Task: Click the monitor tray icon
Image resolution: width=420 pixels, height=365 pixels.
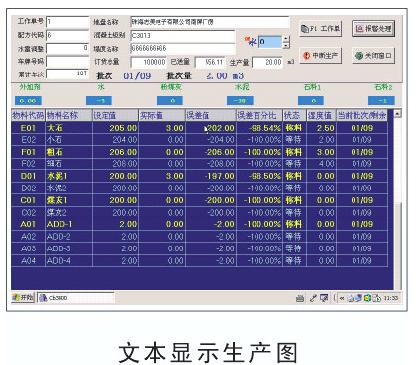Action: point(324,298)
